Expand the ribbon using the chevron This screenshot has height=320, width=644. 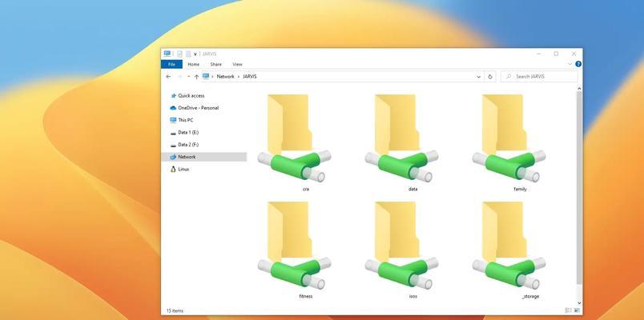570,64
